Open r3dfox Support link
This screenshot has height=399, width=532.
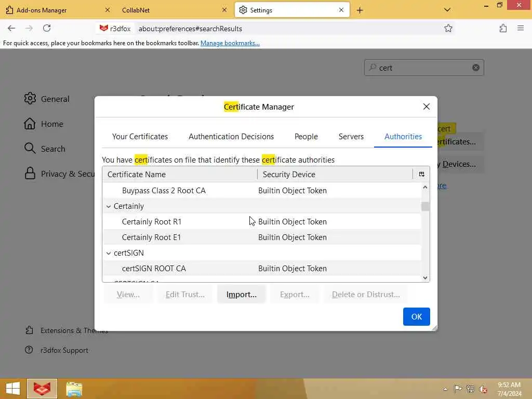tap(57, 350)
